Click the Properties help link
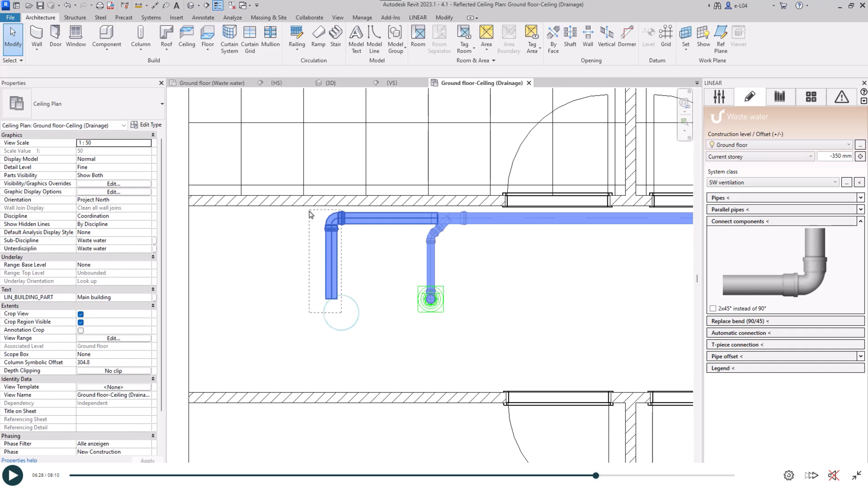 click(x=19, y=460)
